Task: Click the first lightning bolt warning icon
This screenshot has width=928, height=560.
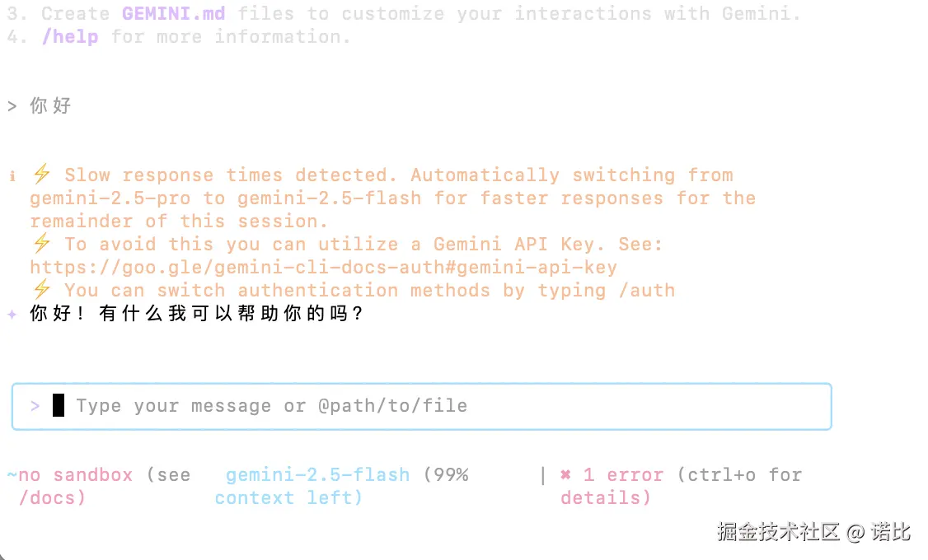Action: [42, 175]
